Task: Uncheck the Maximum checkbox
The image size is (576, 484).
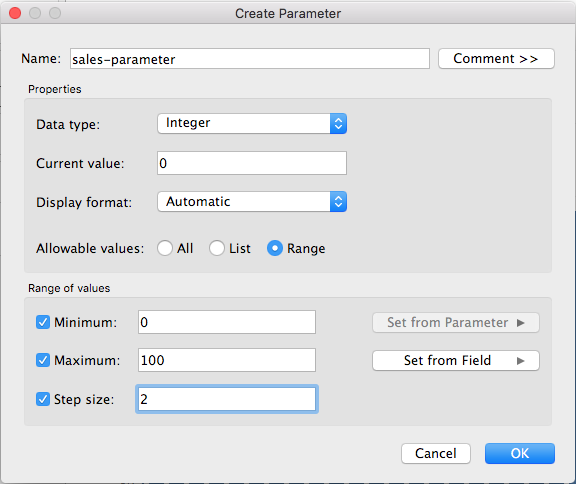Action: (43, 360)
